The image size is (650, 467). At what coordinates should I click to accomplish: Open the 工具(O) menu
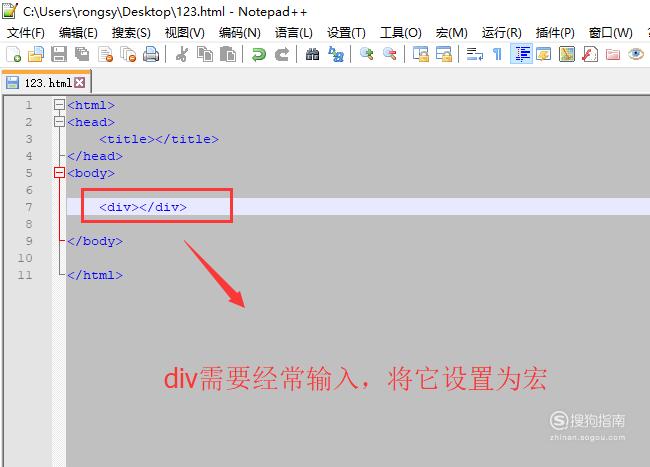[400, 32]
